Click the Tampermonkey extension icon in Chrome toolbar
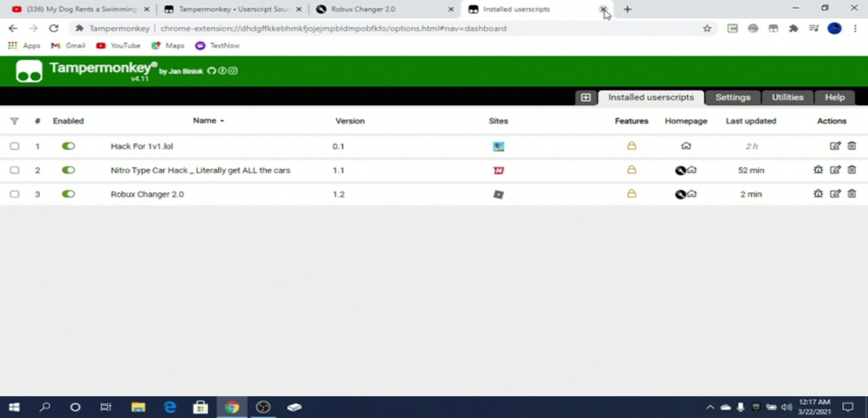 coord(773,28)
